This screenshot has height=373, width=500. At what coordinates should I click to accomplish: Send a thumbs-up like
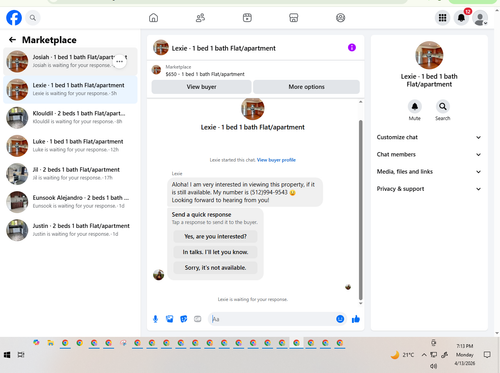coord(356,319)
